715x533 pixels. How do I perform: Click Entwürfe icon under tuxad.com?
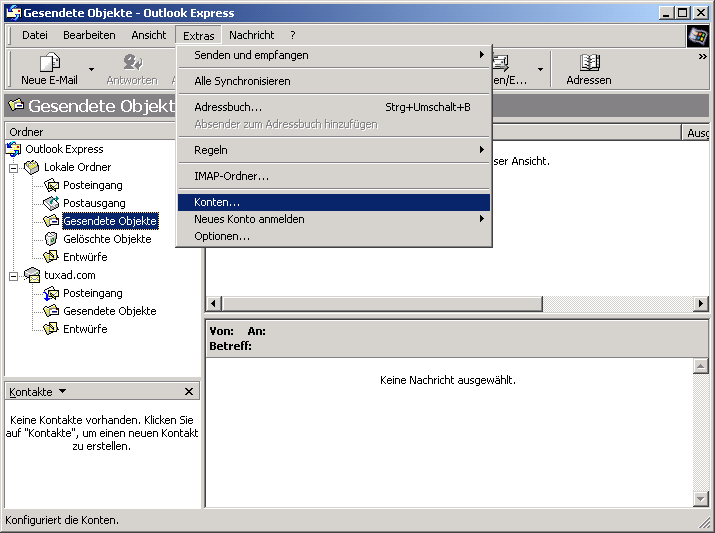[x=51, y=329]
